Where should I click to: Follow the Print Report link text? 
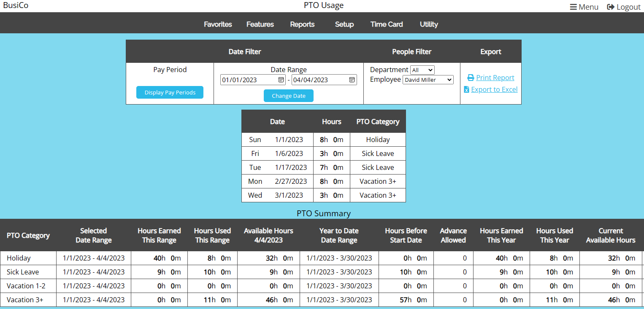pyautogui.click(x=495, y=78)
